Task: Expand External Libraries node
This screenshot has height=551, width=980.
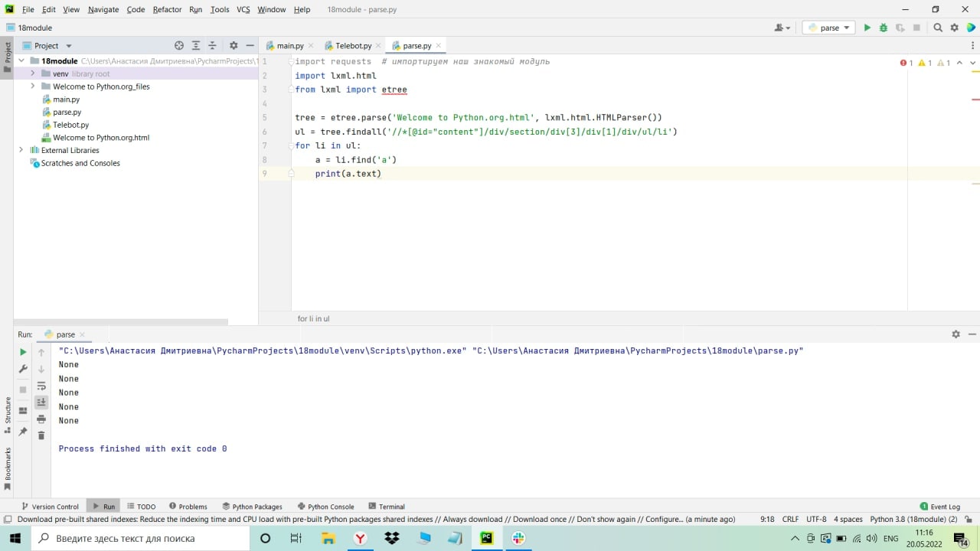Action: pyautogui.click(x=21, y=150)
